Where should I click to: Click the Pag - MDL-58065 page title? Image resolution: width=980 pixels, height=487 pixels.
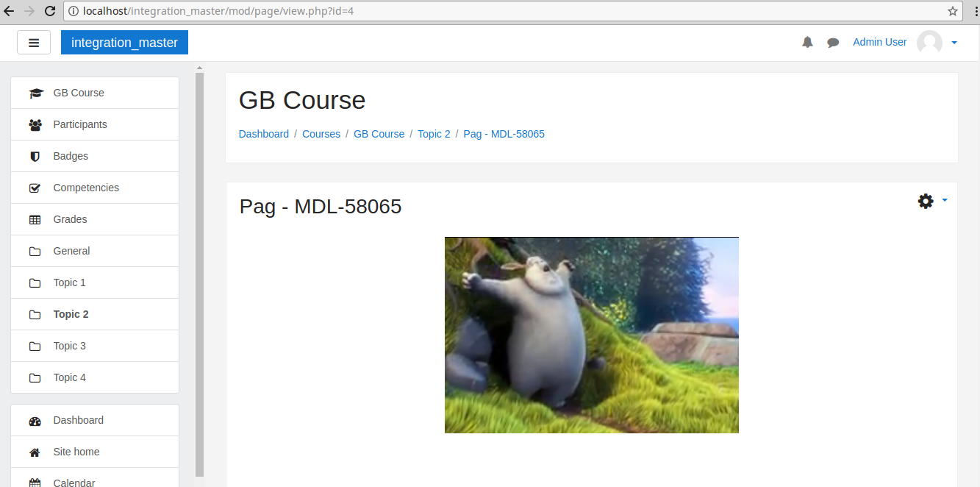pyautogui.click(x=321, y=207)
